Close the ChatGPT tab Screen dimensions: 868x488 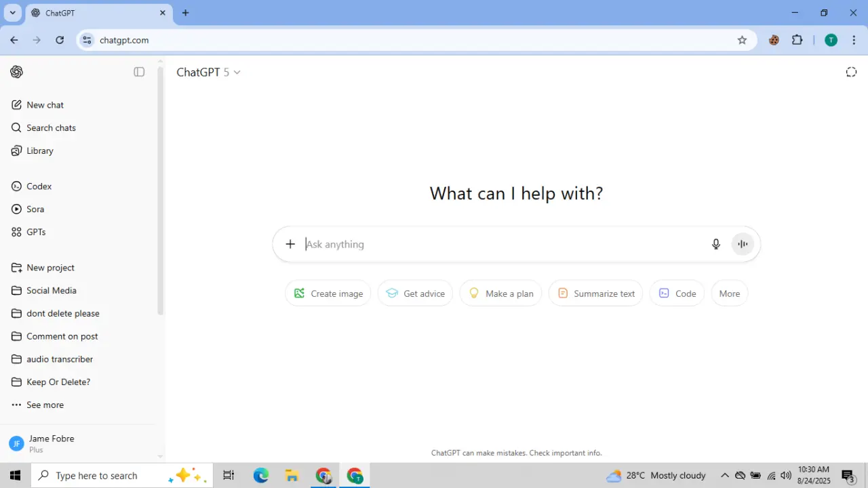tap(163, 13)
